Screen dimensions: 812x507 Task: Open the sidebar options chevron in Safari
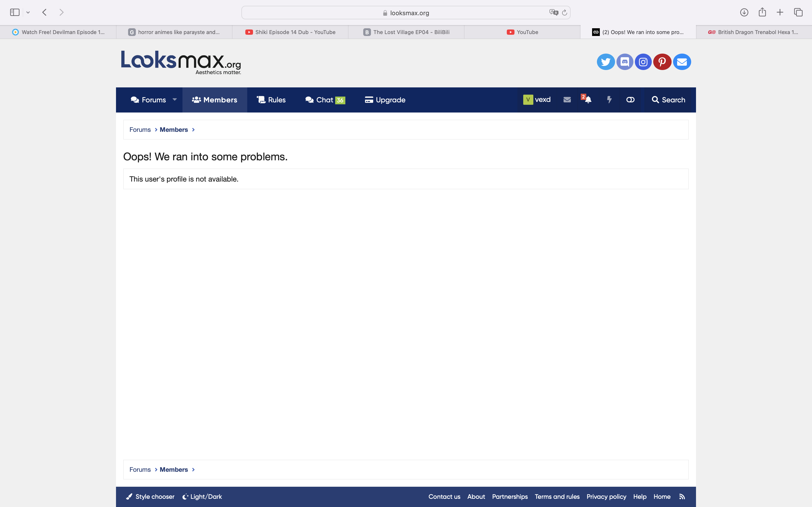(28, 12)
